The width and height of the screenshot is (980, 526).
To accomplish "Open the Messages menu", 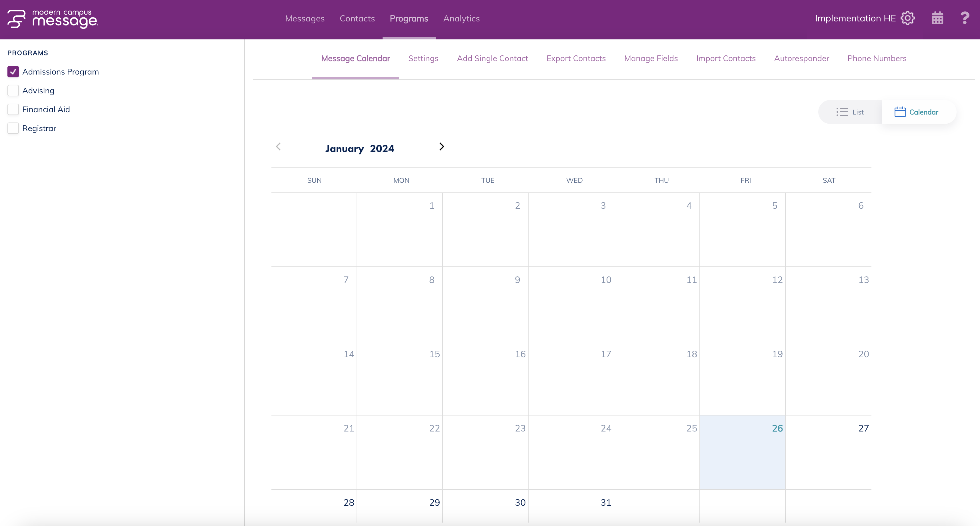I will [305, 18].
